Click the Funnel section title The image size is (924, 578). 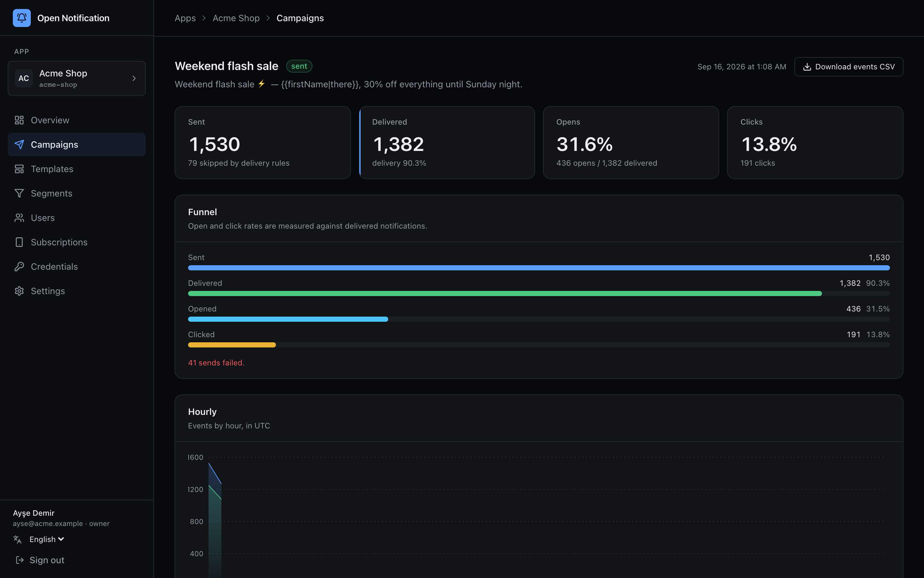[202, 212]
